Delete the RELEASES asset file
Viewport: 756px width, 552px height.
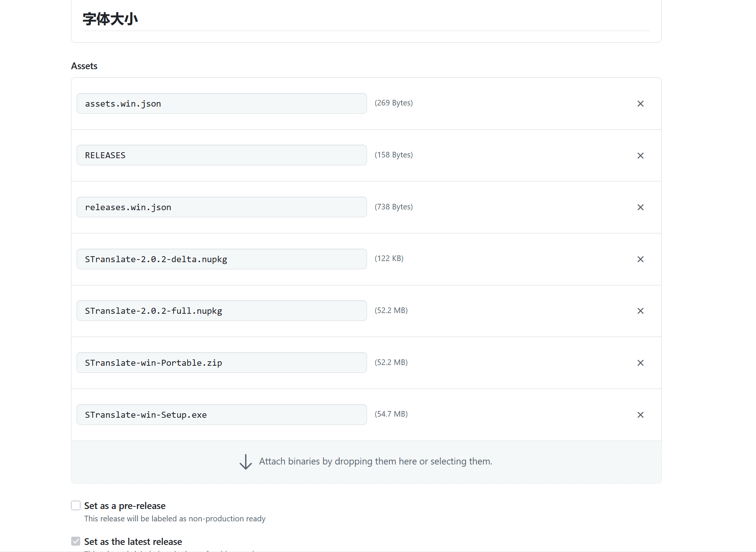[x=640, y=156]
